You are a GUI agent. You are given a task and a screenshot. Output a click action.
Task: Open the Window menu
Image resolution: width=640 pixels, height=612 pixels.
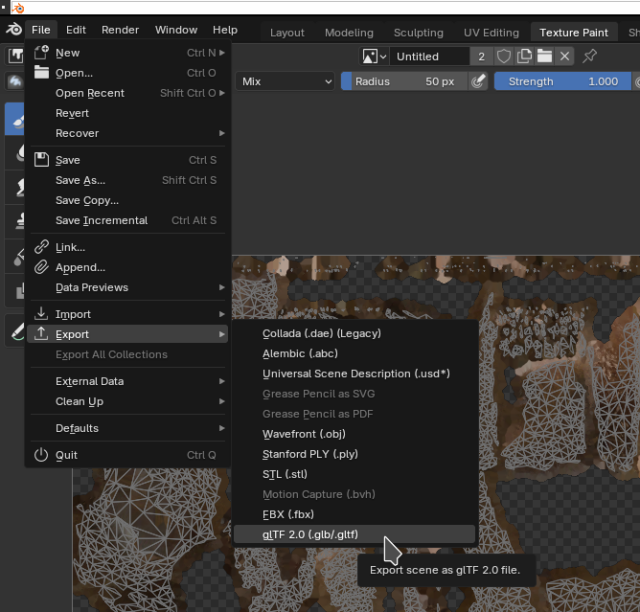176,30
